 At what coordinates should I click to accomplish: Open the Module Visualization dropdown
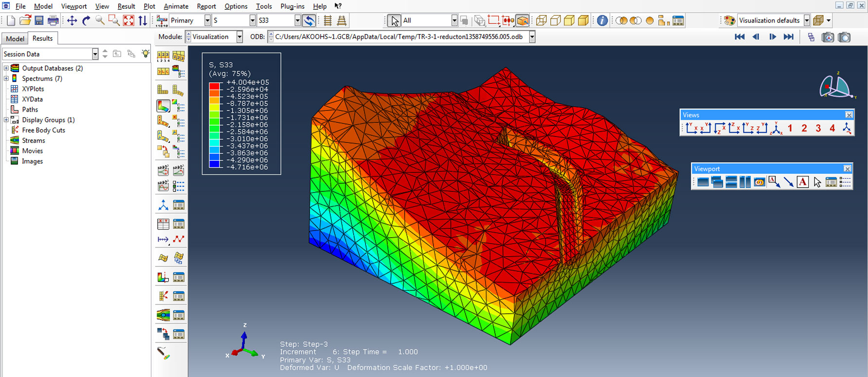(x=239, y=37)
